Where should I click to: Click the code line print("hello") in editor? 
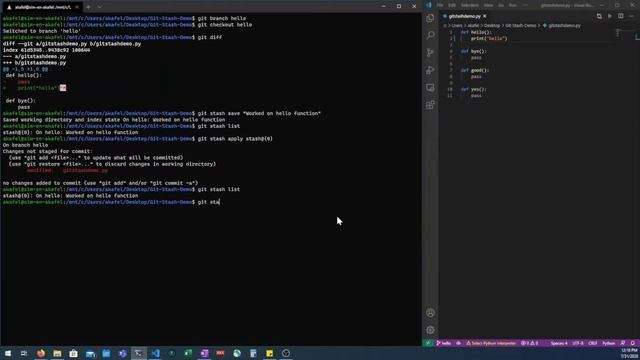(489, 38)
